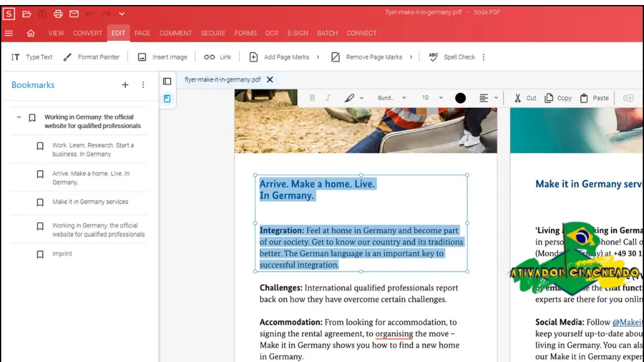The height and width of the screenshot is (362, 644).
Task: Toggle italic formatting
Action: tap(328, 97)
